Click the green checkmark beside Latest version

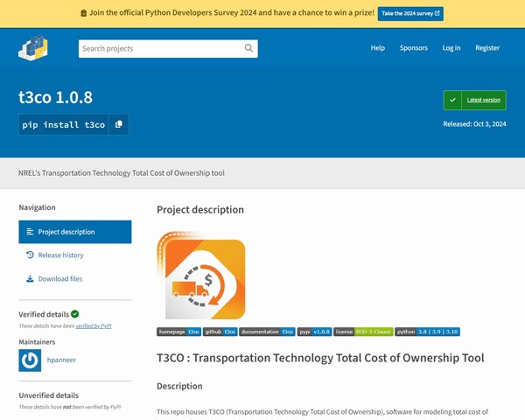452,100
